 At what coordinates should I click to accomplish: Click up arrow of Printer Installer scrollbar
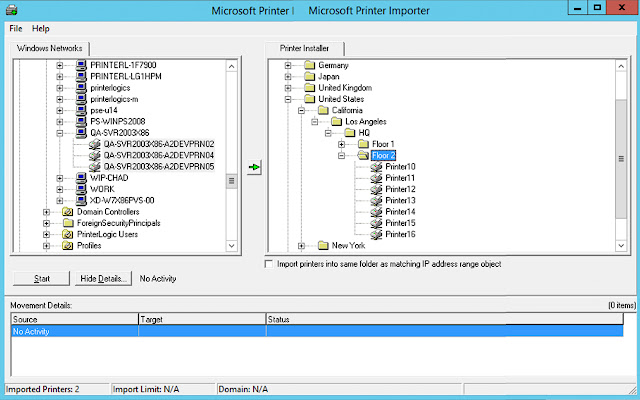click(621, 66)
